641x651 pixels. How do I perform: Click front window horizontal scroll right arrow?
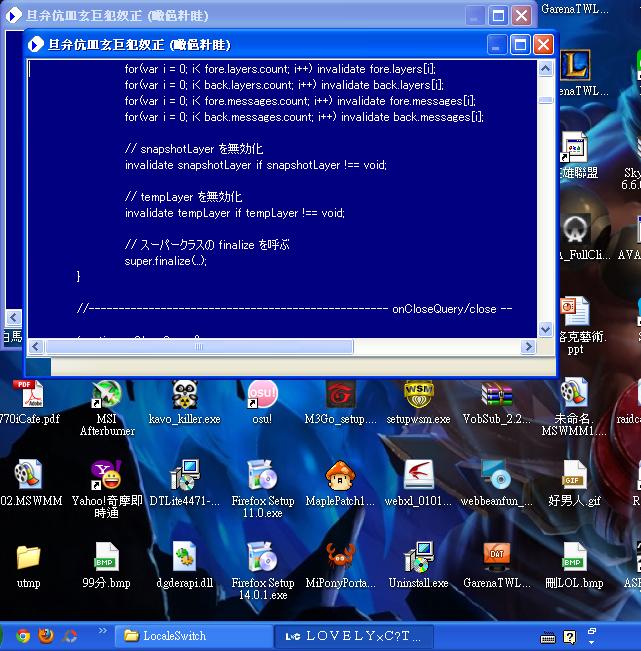click(x=528, y=346)
